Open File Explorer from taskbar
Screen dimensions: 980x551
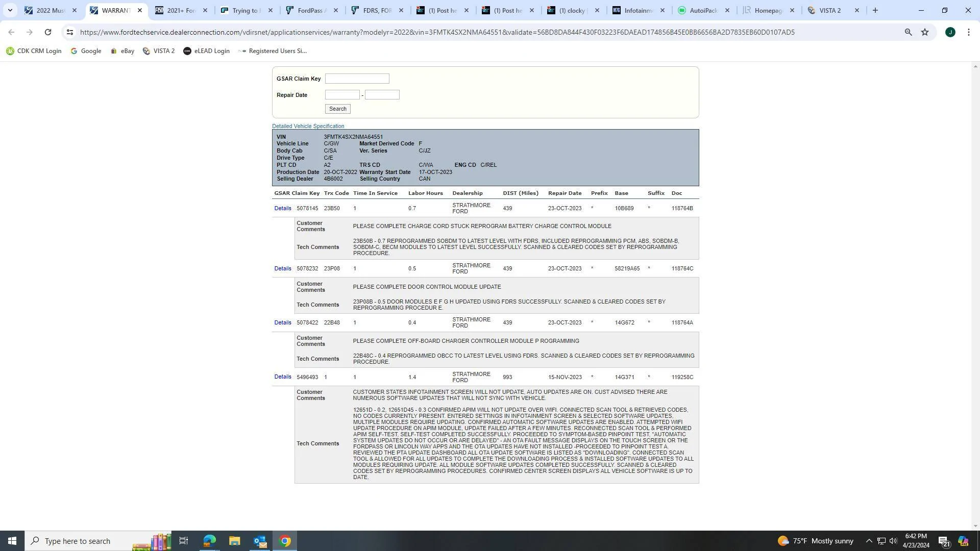tap(234, 541)
